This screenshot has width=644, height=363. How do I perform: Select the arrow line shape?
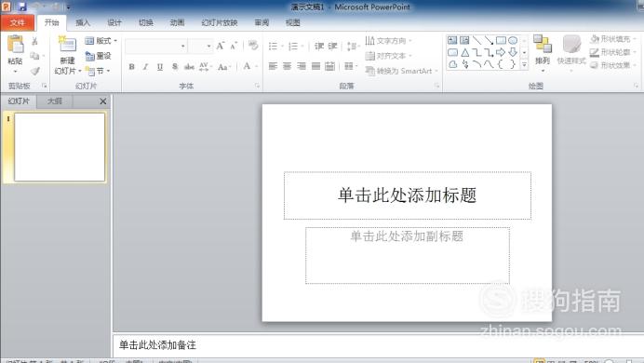489,40
